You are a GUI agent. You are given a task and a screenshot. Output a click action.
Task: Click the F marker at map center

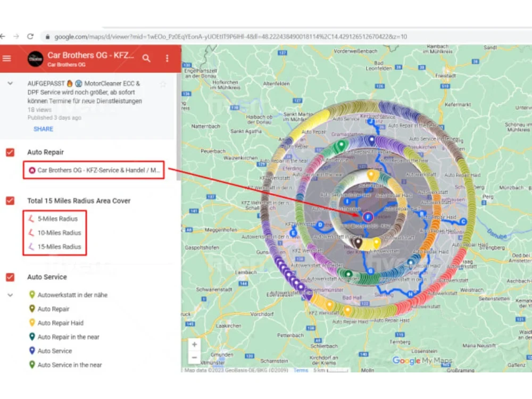(x=368, y=217)
